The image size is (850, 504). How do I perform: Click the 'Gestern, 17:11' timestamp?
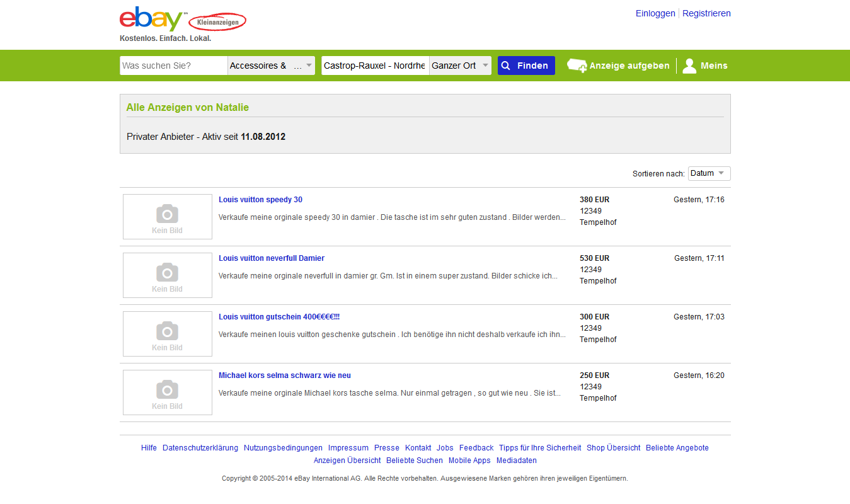699,258
